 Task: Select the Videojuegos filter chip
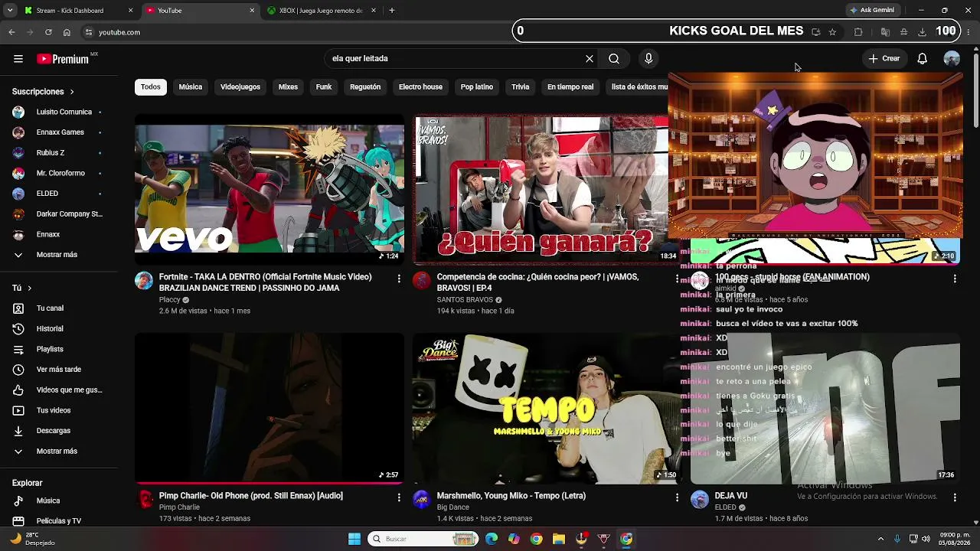[x=240, y=87]
